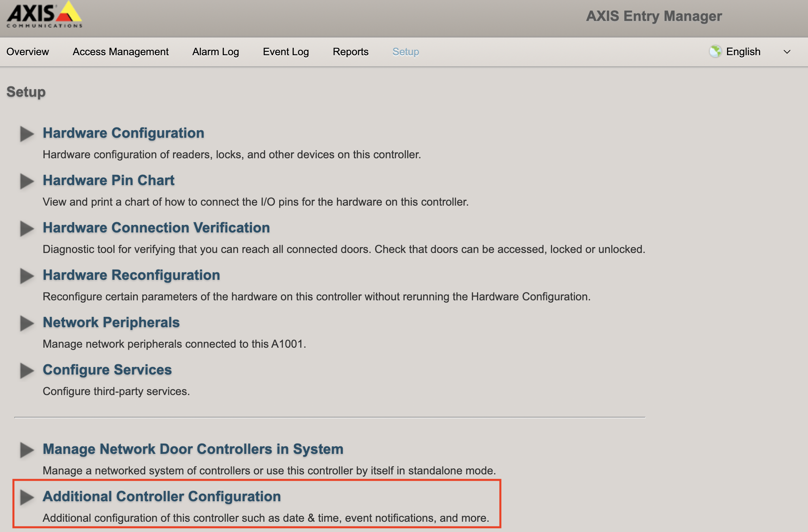Image resolution: width=808 pixels, height=532 pixels.
Task: Open the Hardware Reconfiguration link
Action: (x=131, y=275)
